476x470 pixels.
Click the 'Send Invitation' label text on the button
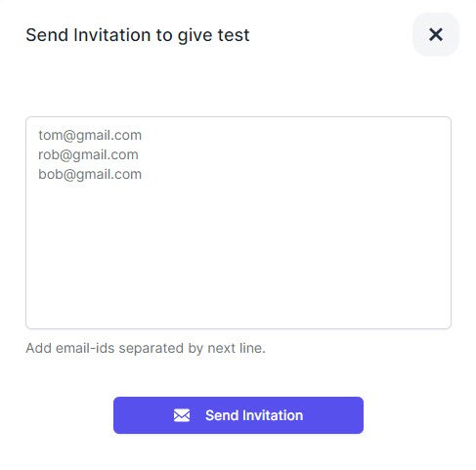[x=254, y=415]
